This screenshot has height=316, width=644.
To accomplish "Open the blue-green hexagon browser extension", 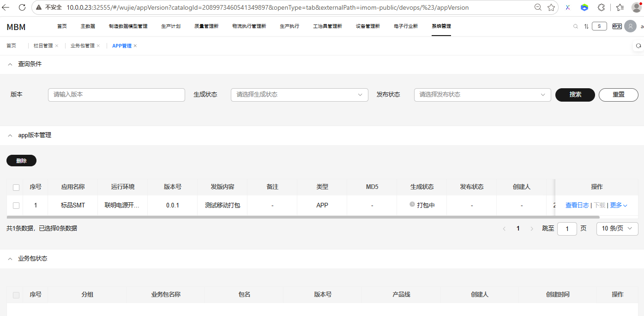I will pos(584,7).
